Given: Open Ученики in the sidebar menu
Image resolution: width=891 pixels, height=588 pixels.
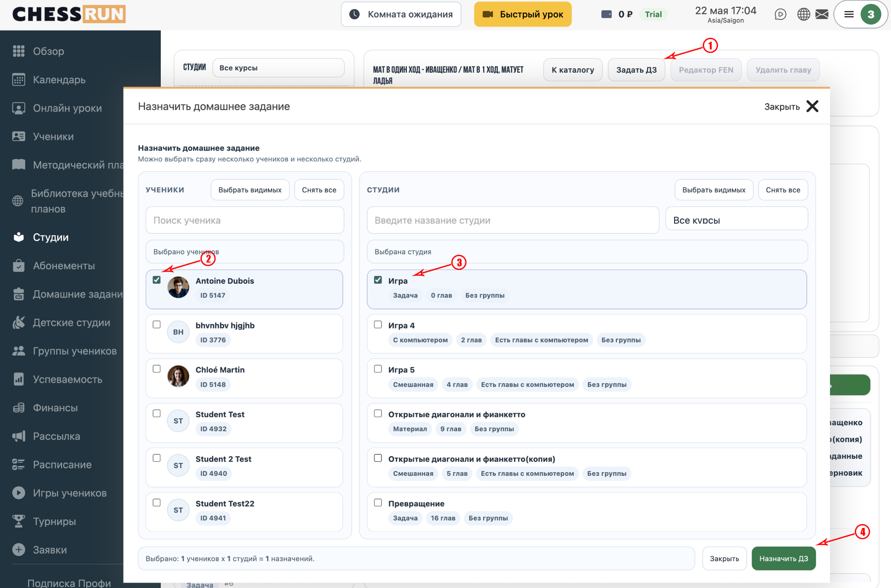Looking at the screenshot, I should point(53,137).
